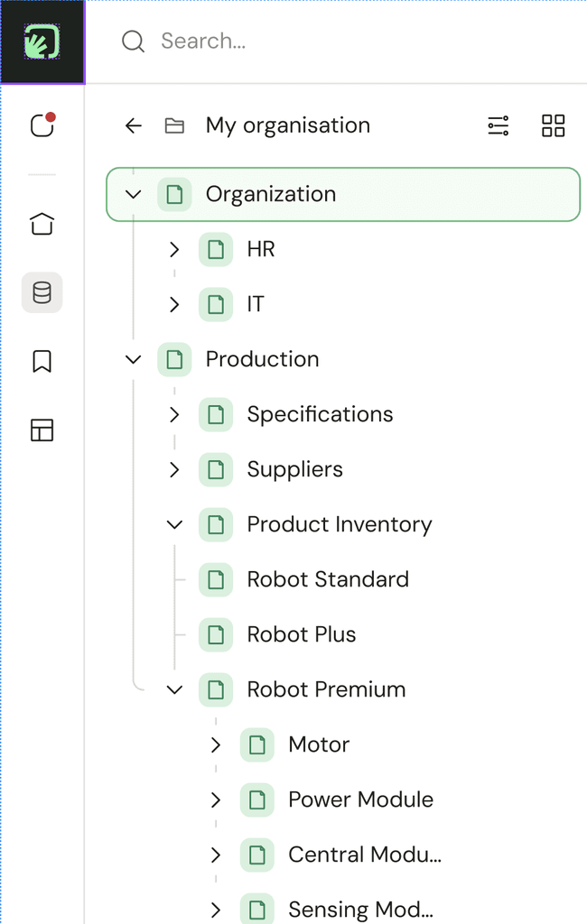Viewport: 587px width, 924px height.
Task: Open the layout template icon in sidebar
Action: [42, 430]
